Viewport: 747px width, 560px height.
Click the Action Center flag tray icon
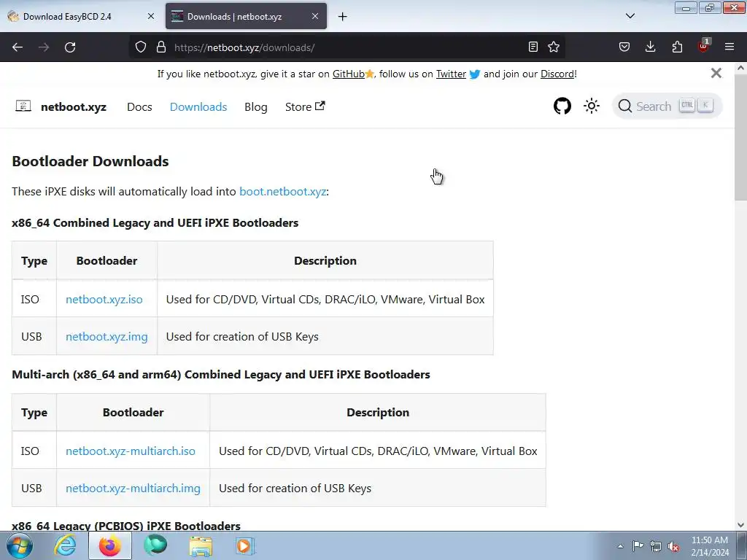click(638, 545)
